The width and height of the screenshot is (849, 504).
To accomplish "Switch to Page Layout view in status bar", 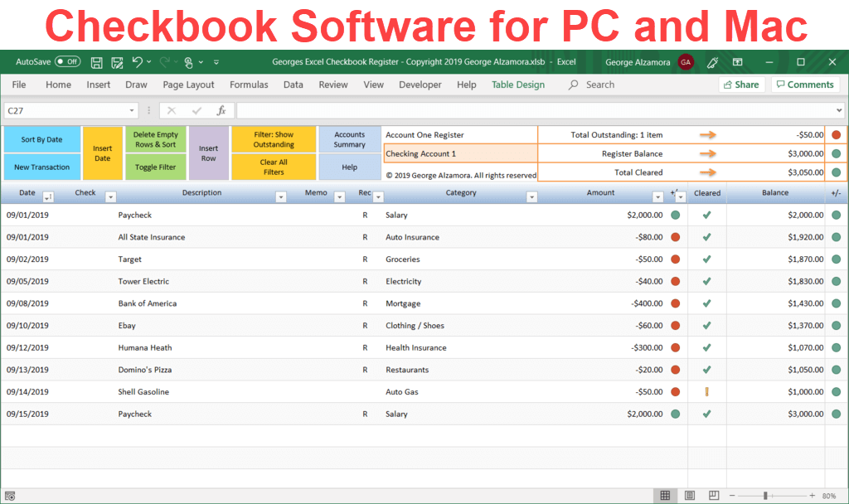I will pyautogui.click(x=689, y=495).
